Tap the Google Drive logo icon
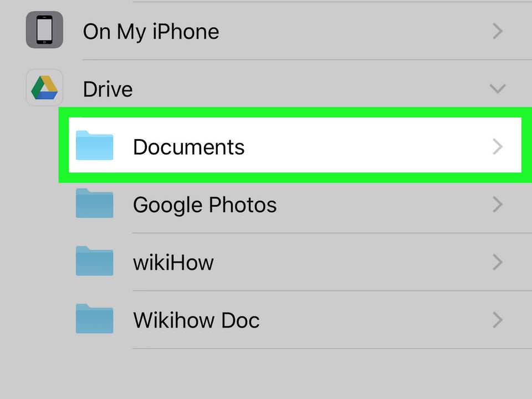This screenshot has width=532, height=399. tap(44, 88)
